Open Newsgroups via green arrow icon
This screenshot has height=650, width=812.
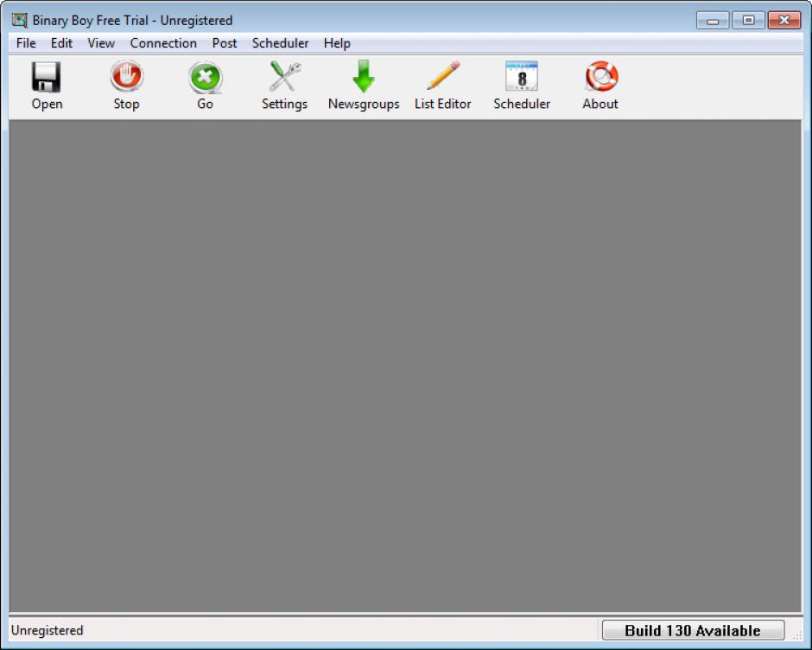(364, 76)
